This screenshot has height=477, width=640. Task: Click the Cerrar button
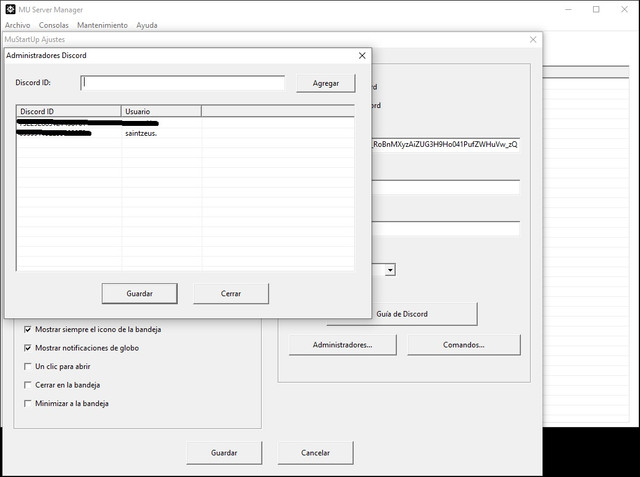[231, 293]
